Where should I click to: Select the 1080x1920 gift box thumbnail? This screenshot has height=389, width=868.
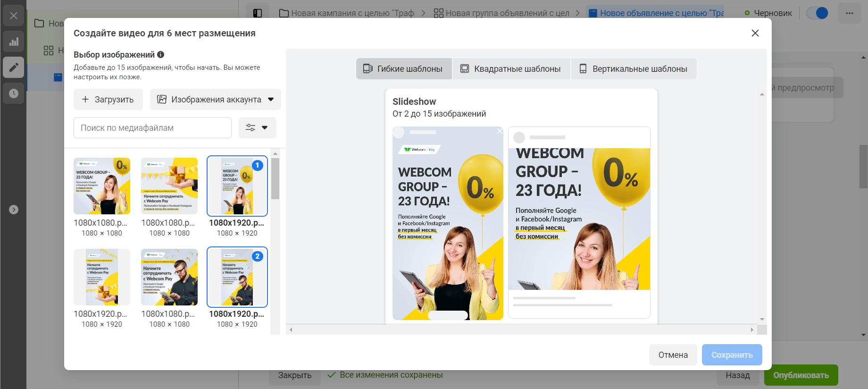(x=102, y=277)
